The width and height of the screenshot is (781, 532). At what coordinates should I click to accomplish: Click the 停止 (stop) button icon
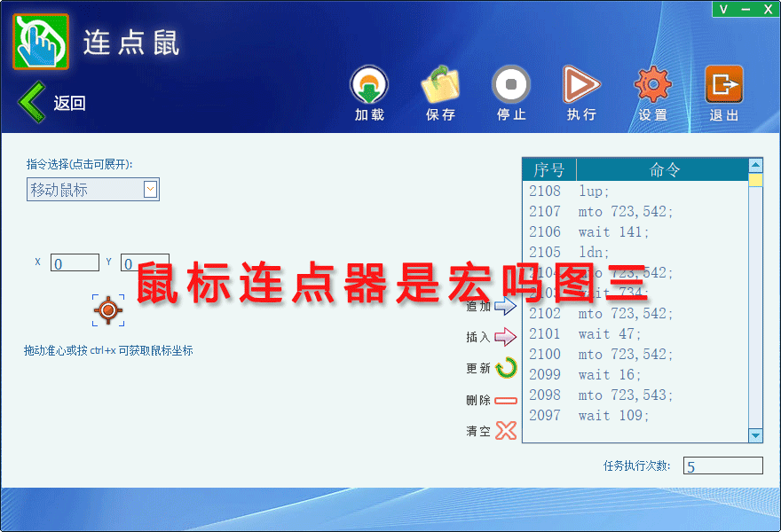click(511, 84)
